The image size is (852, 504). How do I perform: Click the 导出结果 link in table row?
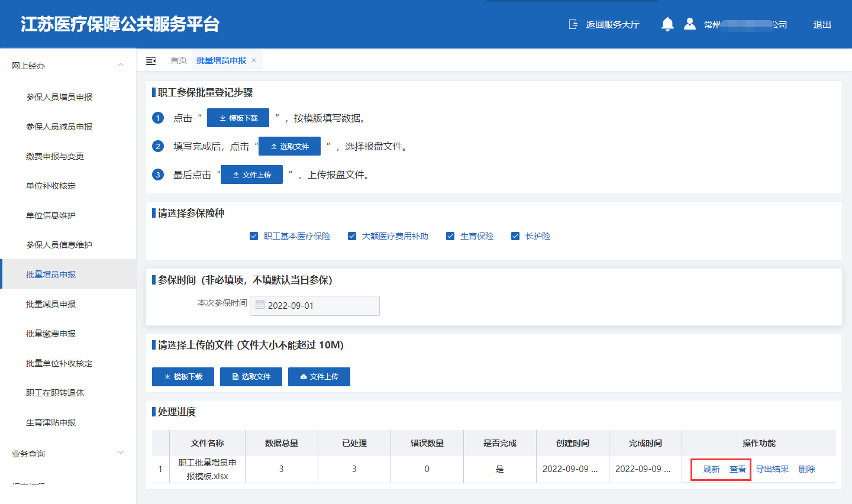coord(772,469)
